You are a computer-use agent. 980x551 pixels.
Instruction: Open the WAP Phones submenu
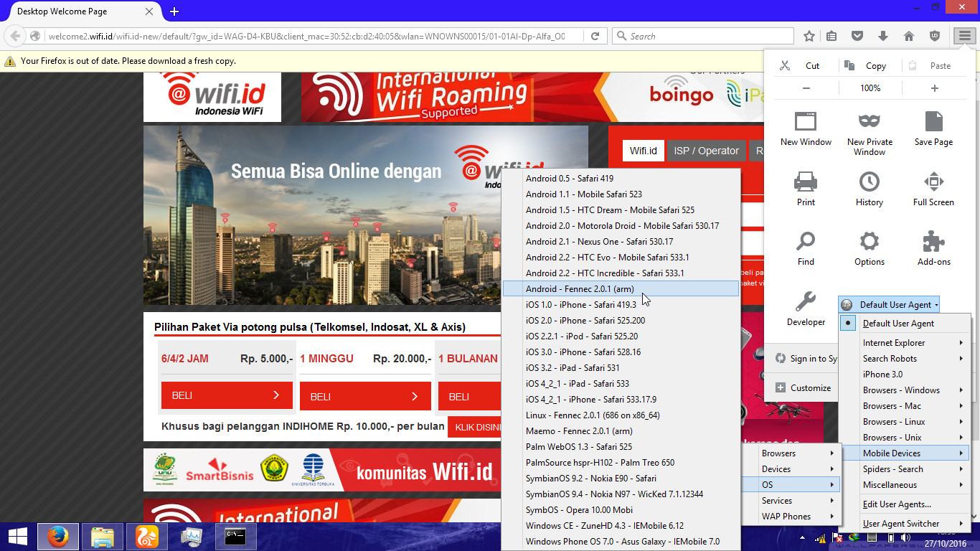[789, 517]
